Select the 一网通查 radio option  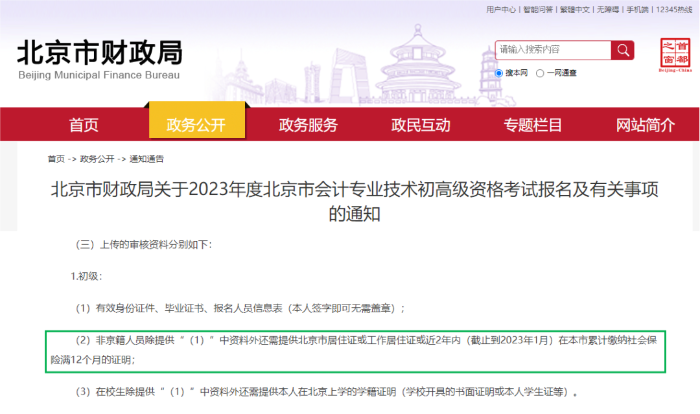coord(541,73)
